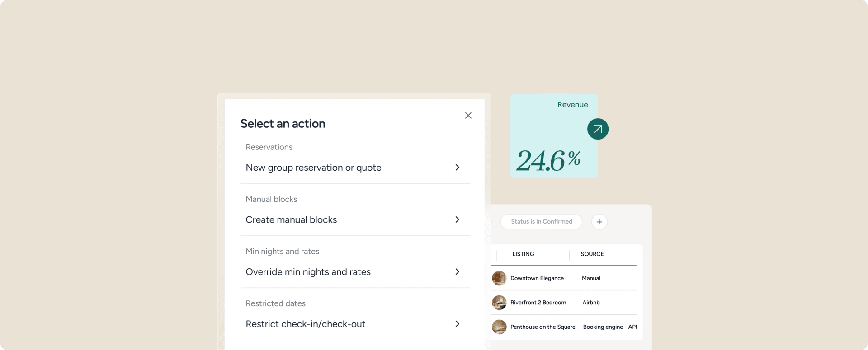
Task: Click chevron beside Create manual blocks
Action: [x=457, y=219]
